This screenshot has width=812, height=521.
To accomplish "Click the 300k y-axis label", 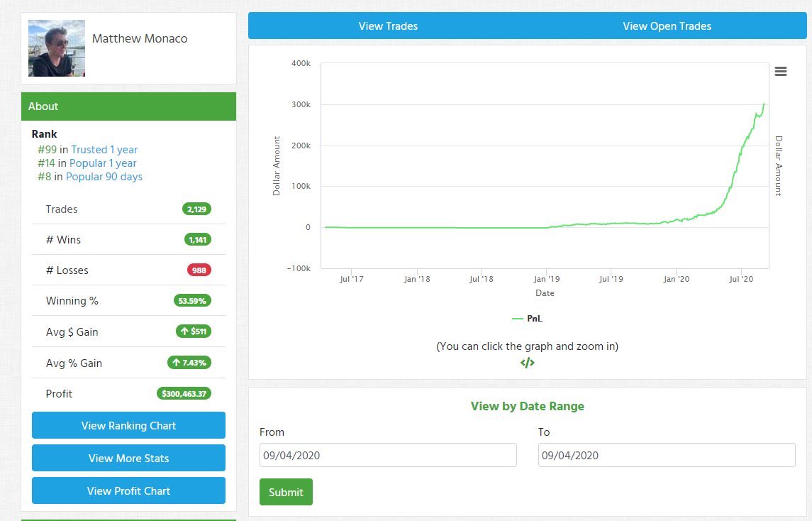I will pyautogui.click(x=301, y=104).
